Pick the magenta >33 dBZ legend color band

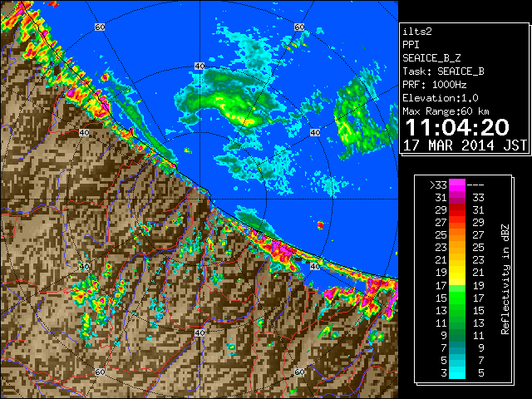(x=457, y=185)
